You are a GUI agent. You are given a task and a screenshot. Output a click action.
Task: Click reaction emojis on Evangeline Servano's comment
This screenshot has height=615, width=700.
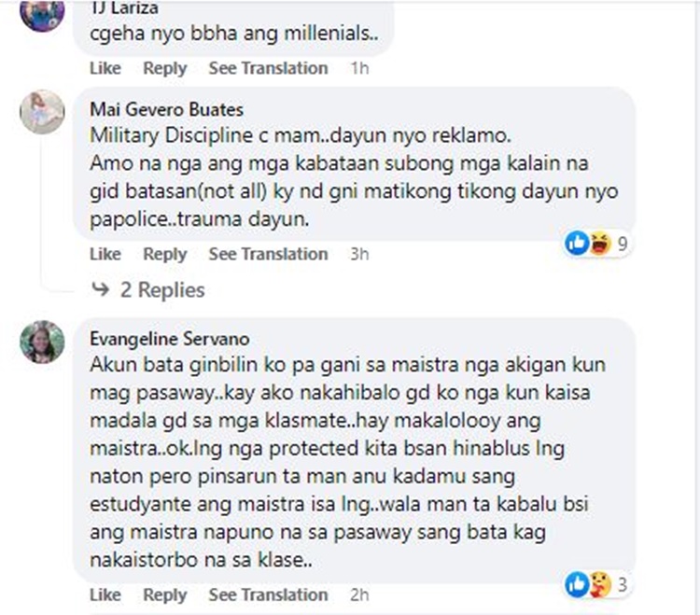click(x=588, y=585)
